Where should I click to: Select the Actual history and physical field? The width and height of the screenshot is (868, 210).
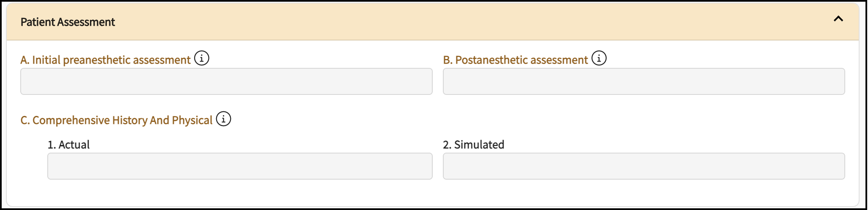pyautogui.click(x=240, y=166)
